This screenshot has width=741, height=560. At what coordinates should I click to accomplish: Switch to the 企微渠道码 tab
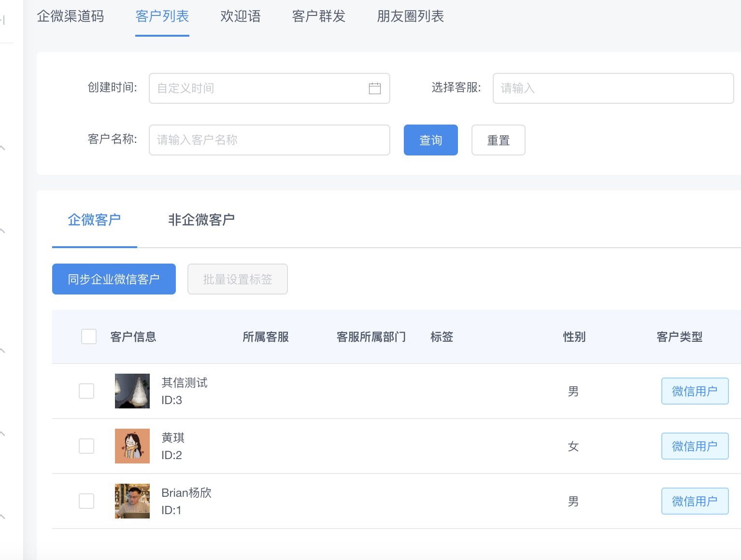(x=71, y=16)
